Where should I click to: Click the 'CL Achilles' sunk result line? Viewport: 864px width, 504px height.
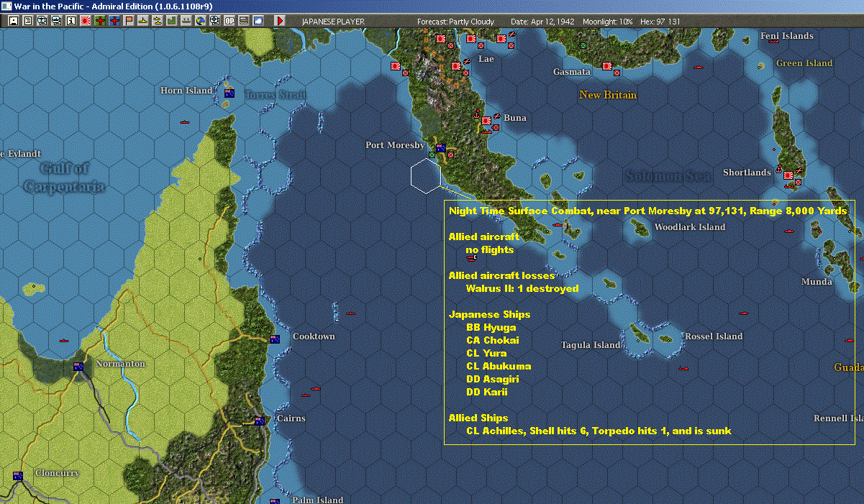click(599, 431)
